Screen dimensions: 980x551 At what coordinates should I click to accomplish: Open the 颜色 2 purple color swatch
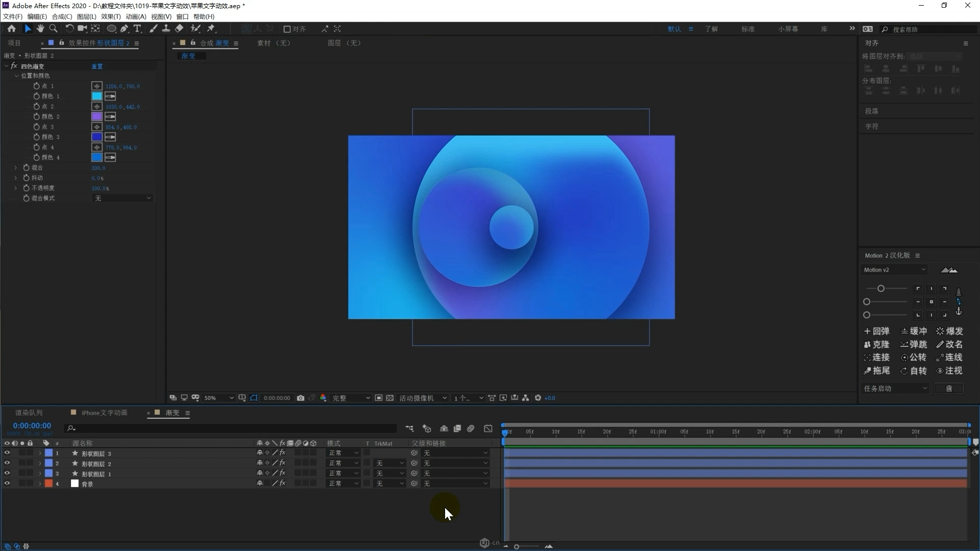[x=96, y=116]
